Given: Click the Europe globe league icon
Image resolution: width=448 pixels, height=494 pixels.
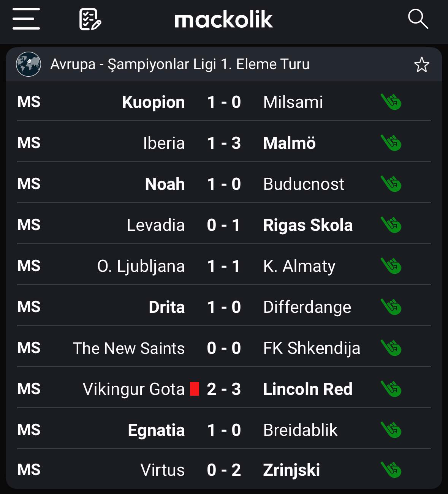Looking at the screenshot, I should pyautogui.click(x=28, y=64).
